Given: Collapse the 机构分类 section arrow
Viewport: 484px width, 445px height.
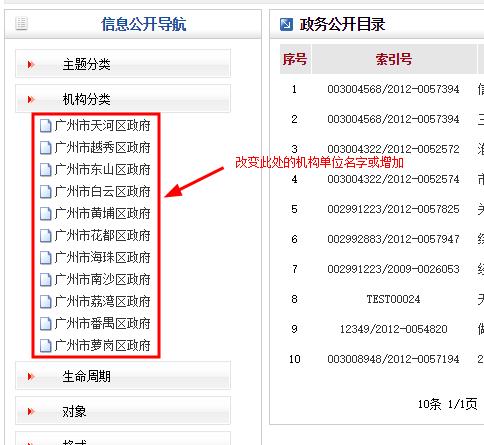Looking at the screenshot, I should click(31, 99).
